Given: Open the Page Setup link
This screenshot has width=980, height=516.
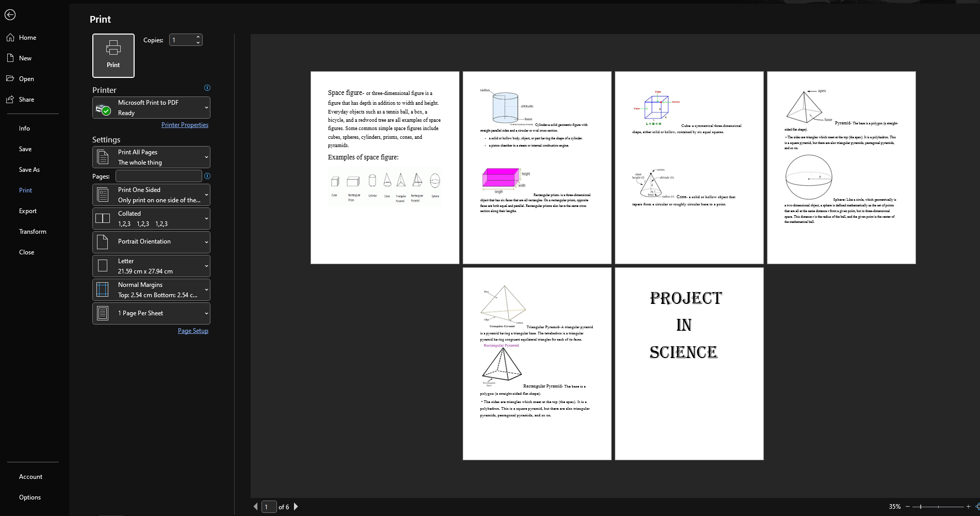Looking at the screenshot, I should [193, 331].
